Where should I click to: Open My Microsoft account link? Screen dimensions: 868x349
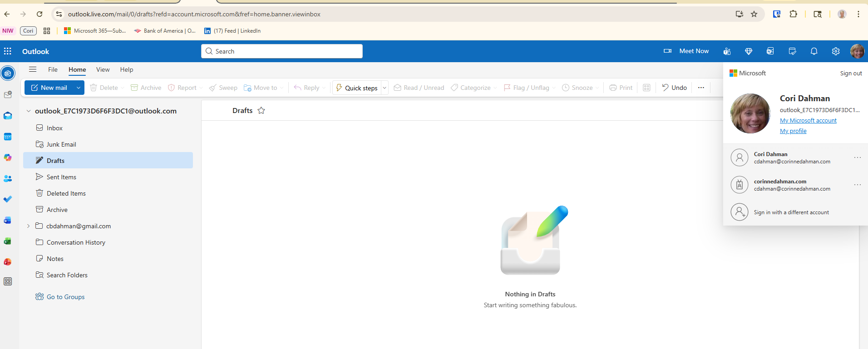[808, 121]
